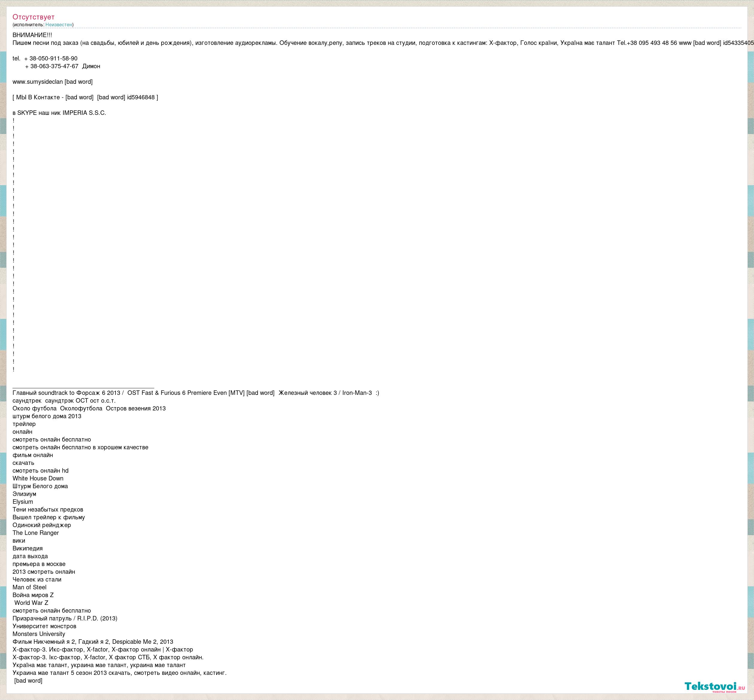This screenshot has height=700, width=754.
Task: Select the дата выхода line
Action: tap(30, 556)
